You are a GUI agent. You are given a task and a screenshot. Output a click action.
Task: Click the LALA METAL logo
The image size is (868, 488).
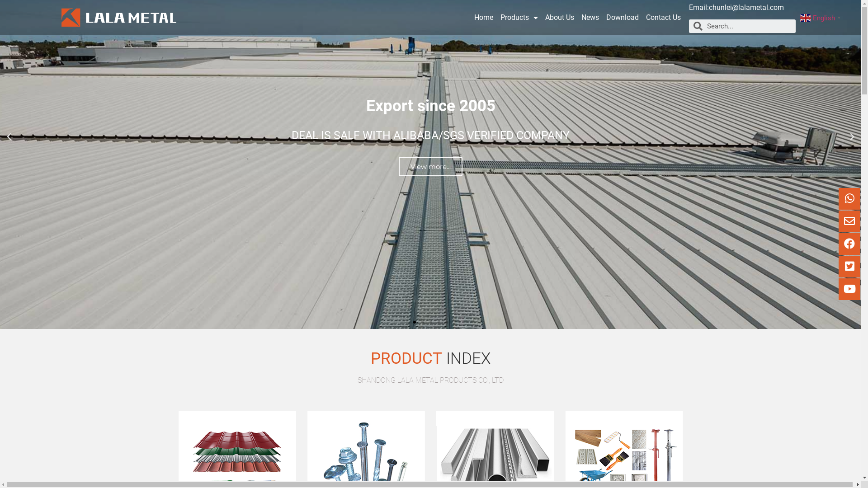pyautogui.click(x=119, y=18)
